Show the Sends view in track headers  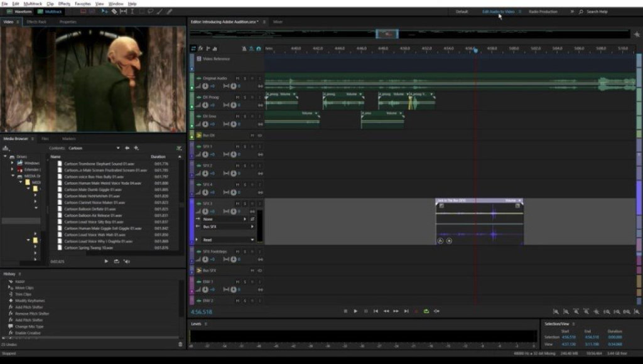coord(208,48)
